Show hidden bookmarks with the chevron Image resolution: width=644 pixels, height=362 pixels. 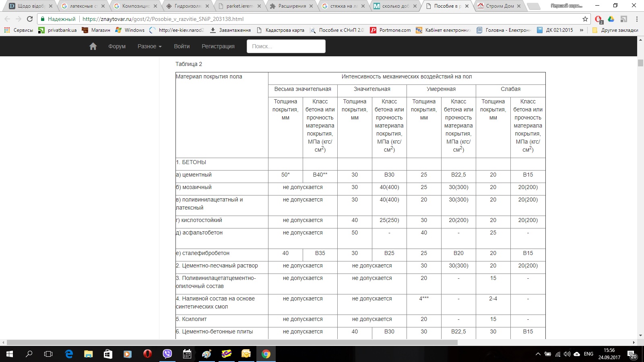coord(581,30)
